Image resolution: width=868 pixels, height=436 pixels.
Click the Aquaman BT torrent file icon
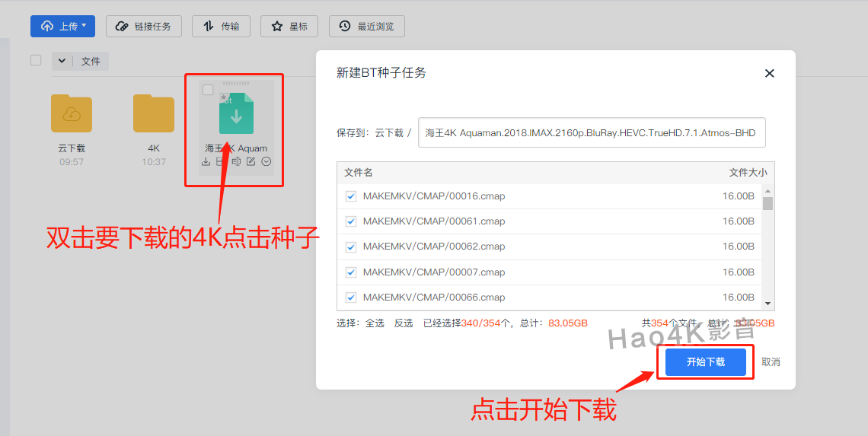click(236, 114)
